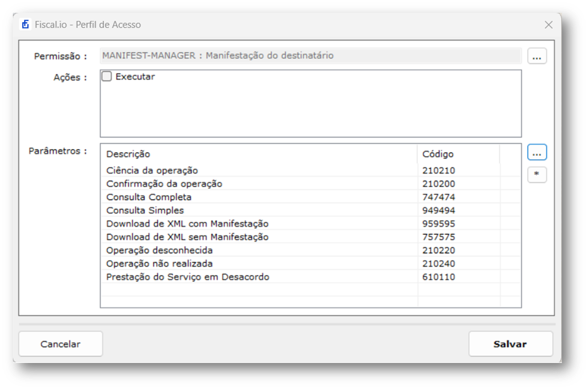Click the Permissão MANIFEST-MANAGER field

click(x=311, y=56)
